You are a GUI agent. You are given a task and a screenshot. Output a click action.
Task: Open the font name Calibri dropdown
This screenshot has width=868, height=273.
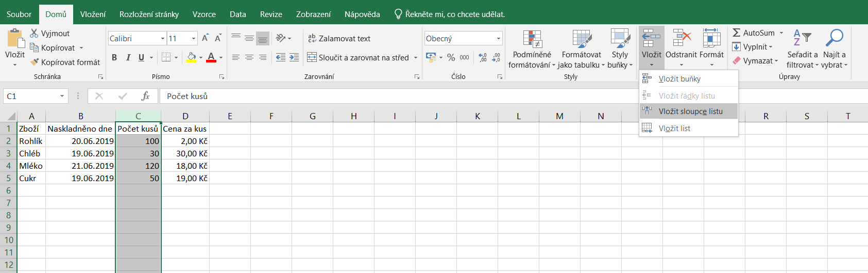[x=163, y=39]
